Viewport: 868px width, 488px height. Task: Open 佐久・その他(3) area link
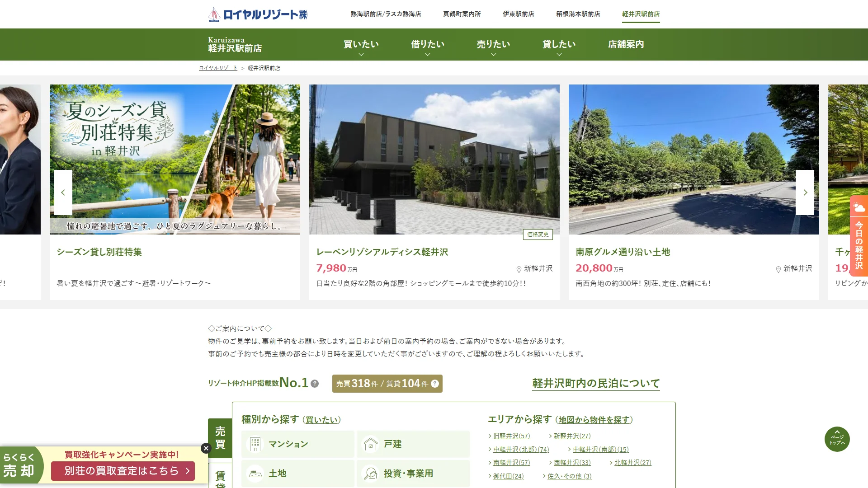[569, 476]
